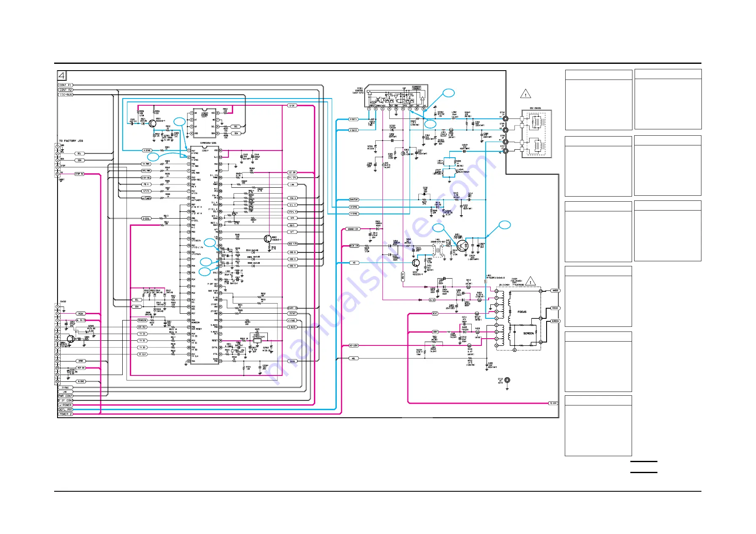756x534 pixels.
Task: Click the u-POWER bus label
Action: tap(65, 405)
